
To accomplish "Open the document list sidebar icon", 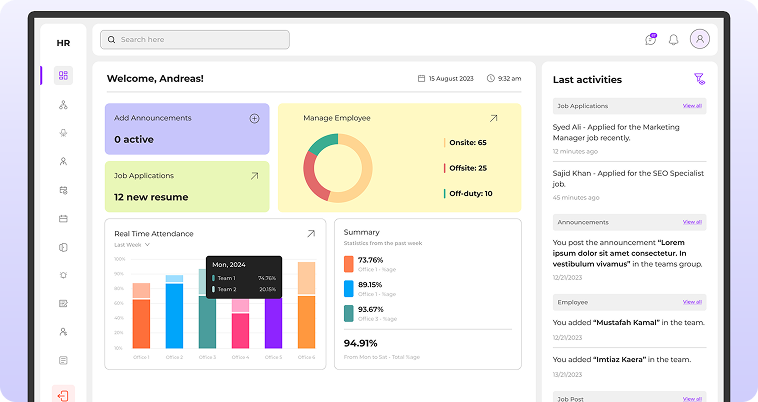I will pos(63,360).
